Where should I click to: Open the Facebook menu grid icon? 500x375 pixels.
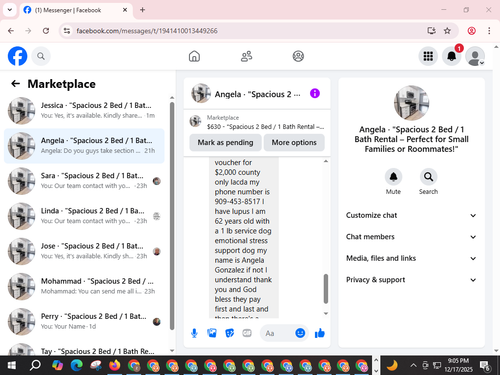pos(428,56)
